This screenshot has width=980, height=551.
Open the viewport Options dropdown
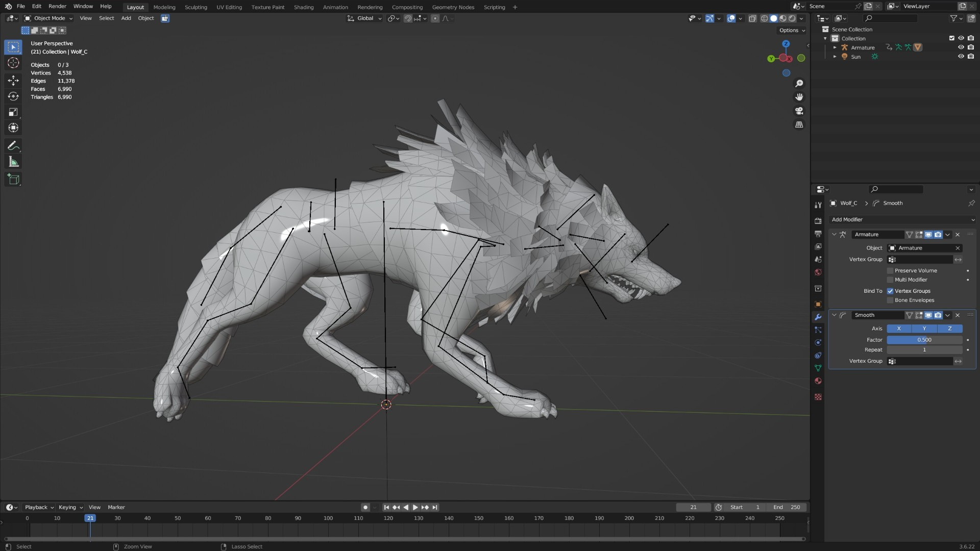point(792,30)
